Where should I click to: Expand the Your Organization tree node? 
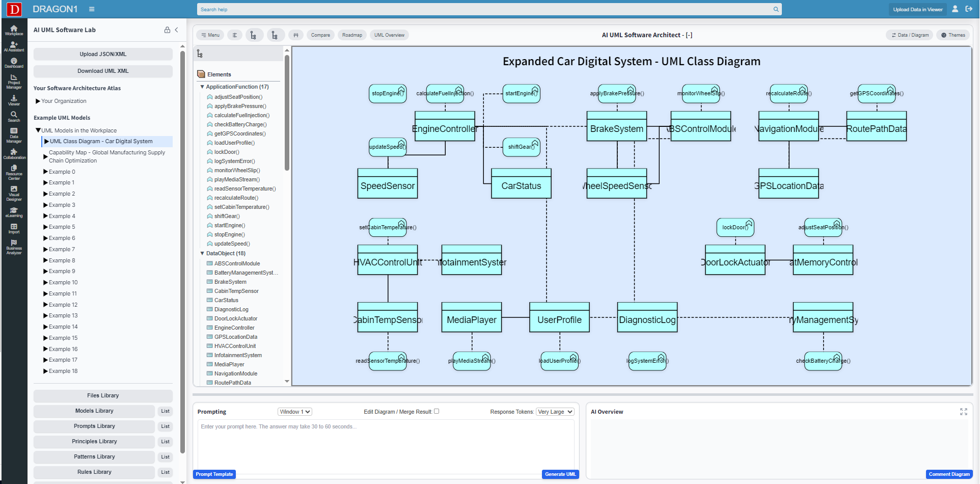click(38, 101)
